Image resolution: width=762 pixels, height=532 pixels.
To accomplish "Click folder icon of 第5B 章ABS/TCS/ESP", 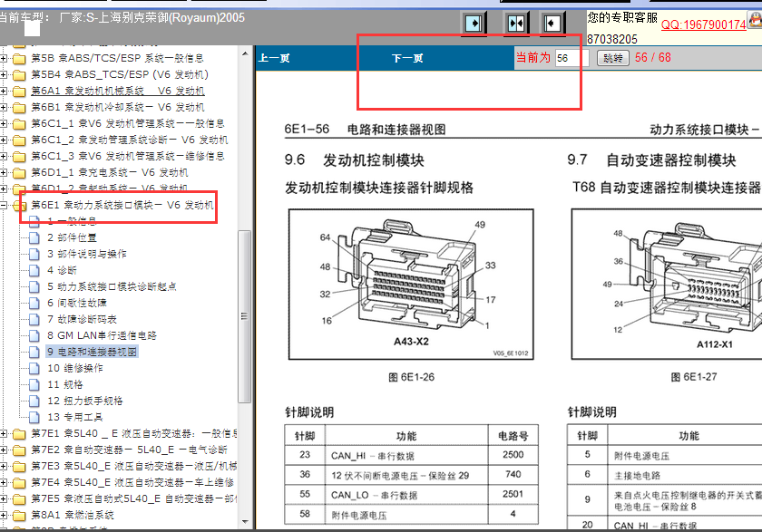I will tap(19, 59).
